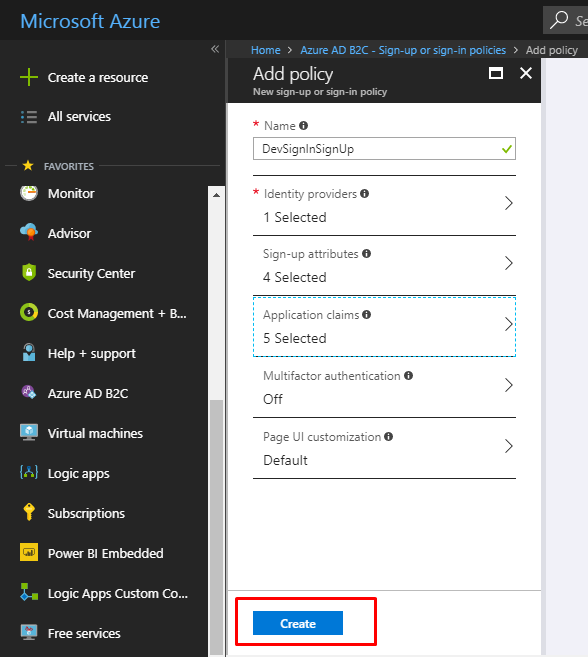Click the 'Off' multifactor authentication value
Screen dimensions: 588x657
(273, 399)
